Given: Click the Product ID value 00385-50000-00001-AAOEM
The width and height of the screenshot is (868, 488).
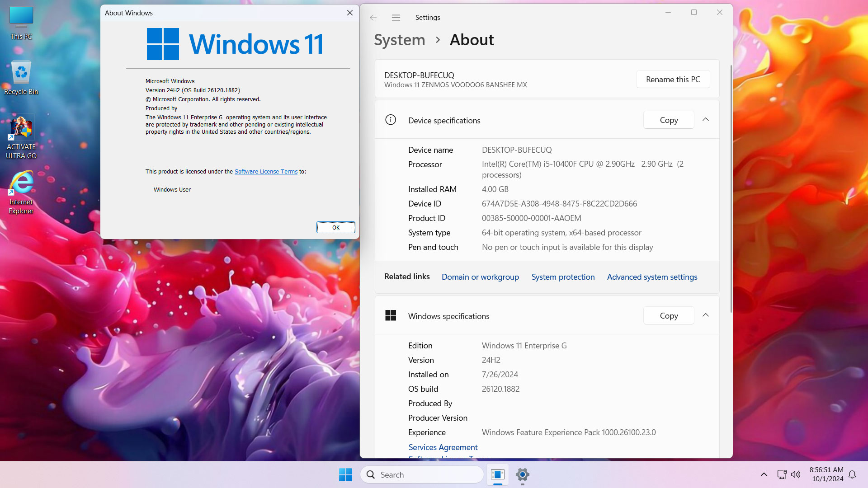Looking at the screenshot, I should pos(531,218).
